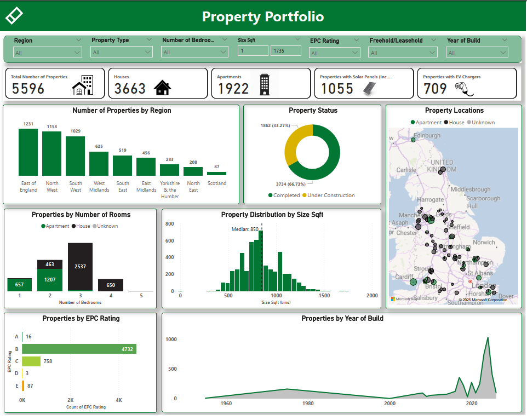
Task: Collapse the EPC Rating header chevron
Action: click(x=356, y=41)
